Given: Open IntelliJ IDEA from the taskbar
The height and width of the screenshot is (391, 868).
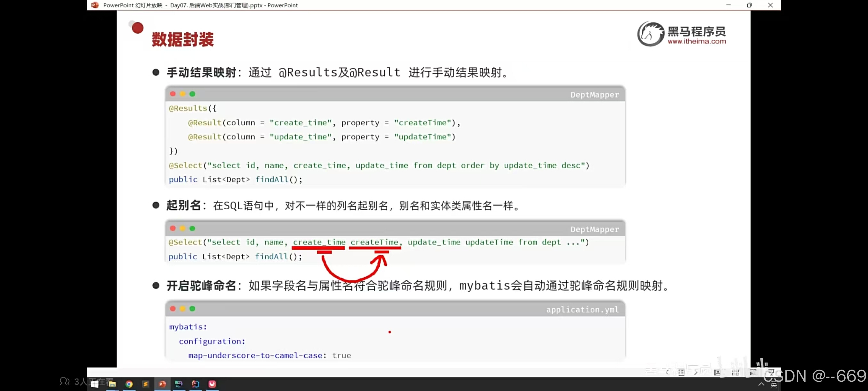Looking at the screenshot, I should (x=196, y=384).
